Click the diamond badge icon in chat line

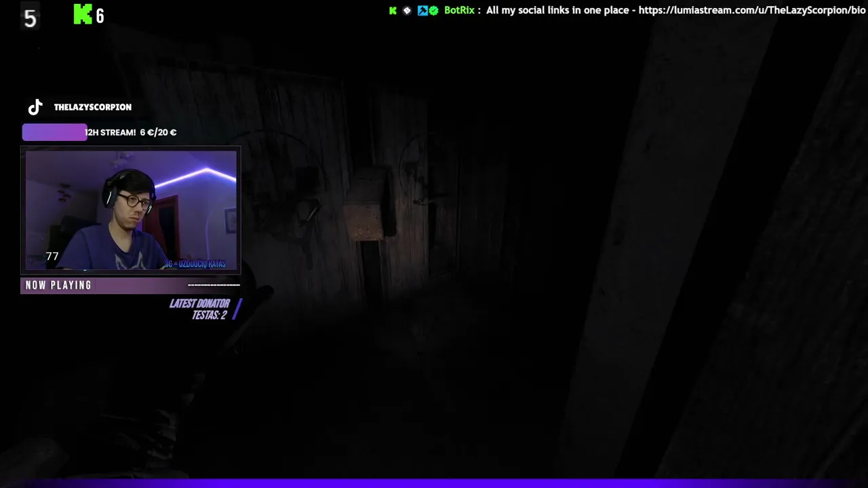coord(407,10)
